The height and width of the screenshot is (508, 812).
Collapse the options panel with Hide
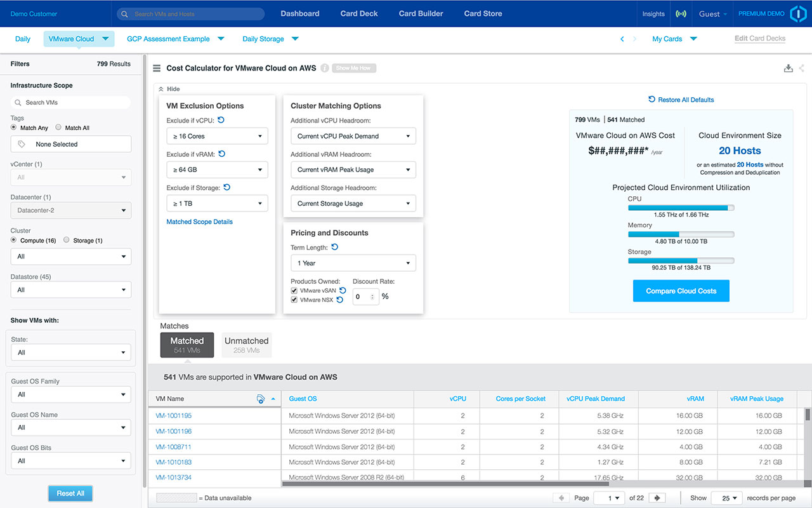coord(169,89)
